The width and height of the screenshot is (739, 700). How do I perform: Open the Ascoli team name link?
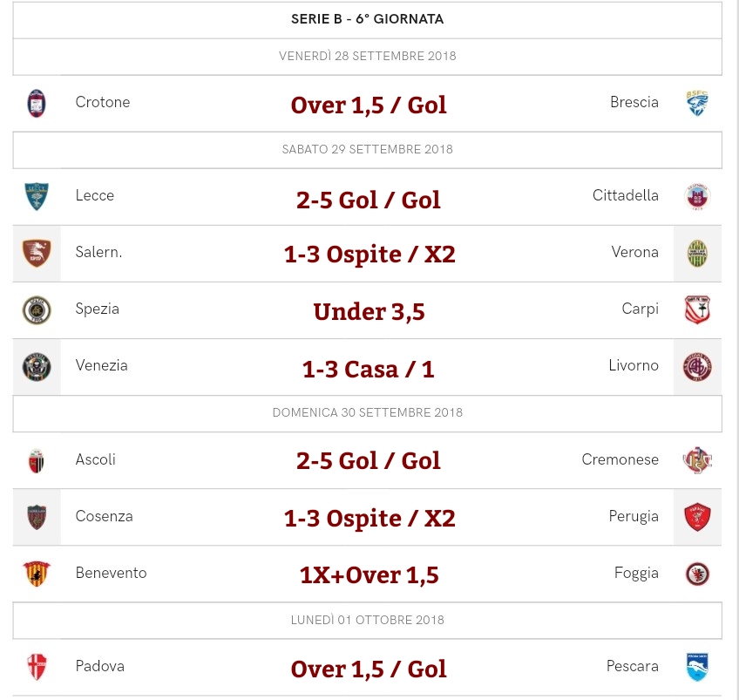click(96, 459)
